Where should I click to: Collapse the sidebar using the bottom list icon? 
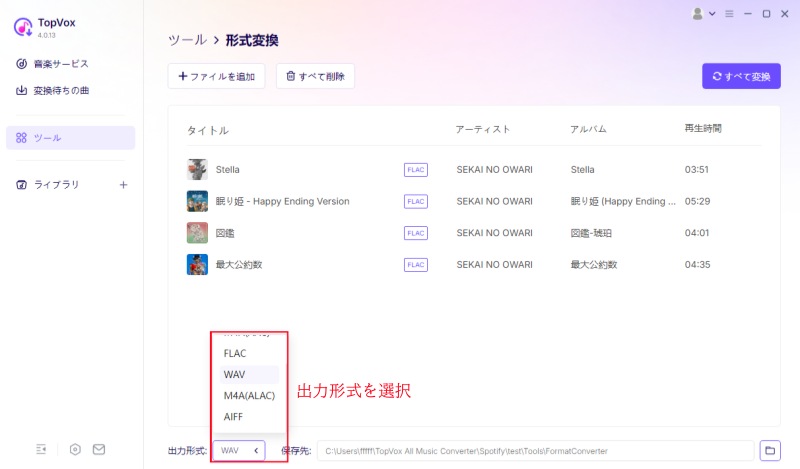pyautogui.click(x=41, y=449)
